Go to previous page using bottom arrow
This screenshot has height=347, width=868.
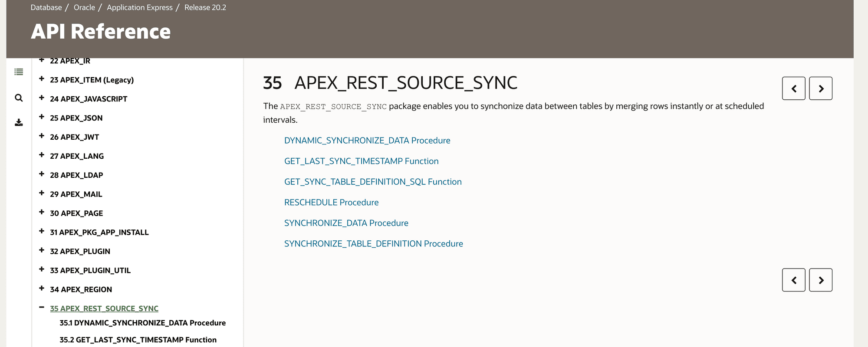(x=794, y=280)
